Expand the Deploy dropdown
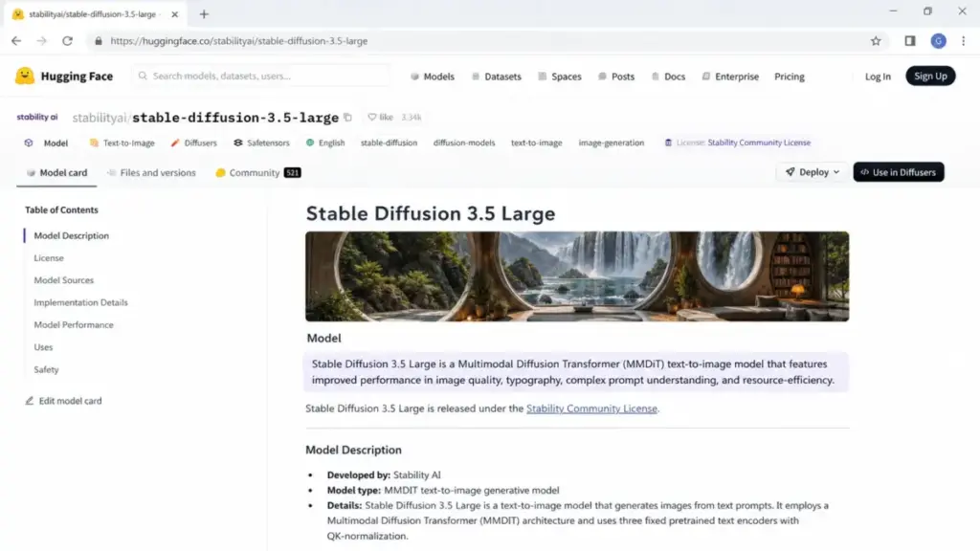This screenshot has width=980, height=551. (812, 172)
